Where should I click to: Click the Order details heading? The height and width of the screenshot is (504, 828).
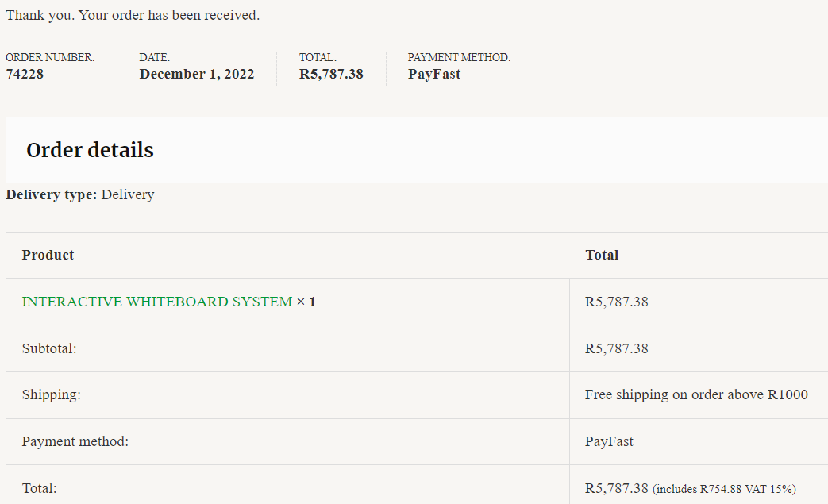point(90,150)
